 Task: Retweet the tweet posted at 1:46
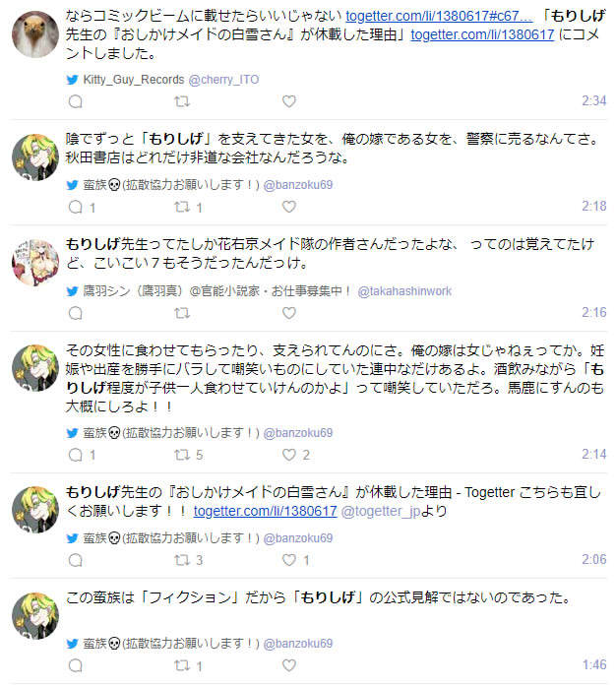coord(182,665)
